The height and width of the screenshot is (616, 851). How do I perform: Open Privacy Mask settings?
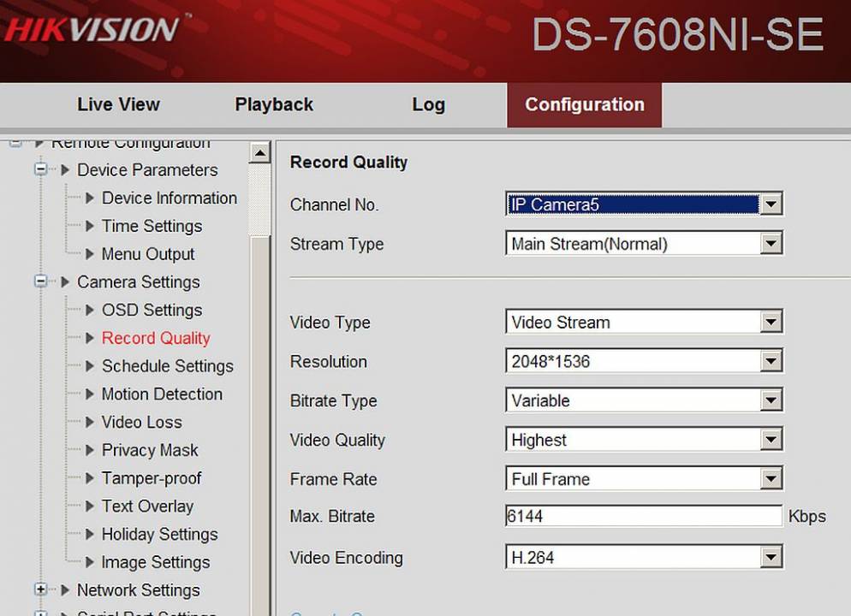click(x=150, y=450)
